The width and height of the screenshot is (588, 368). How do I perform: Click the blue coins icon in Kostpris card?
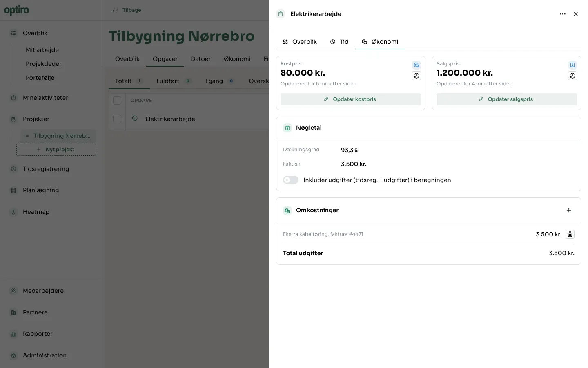point(416,65)
